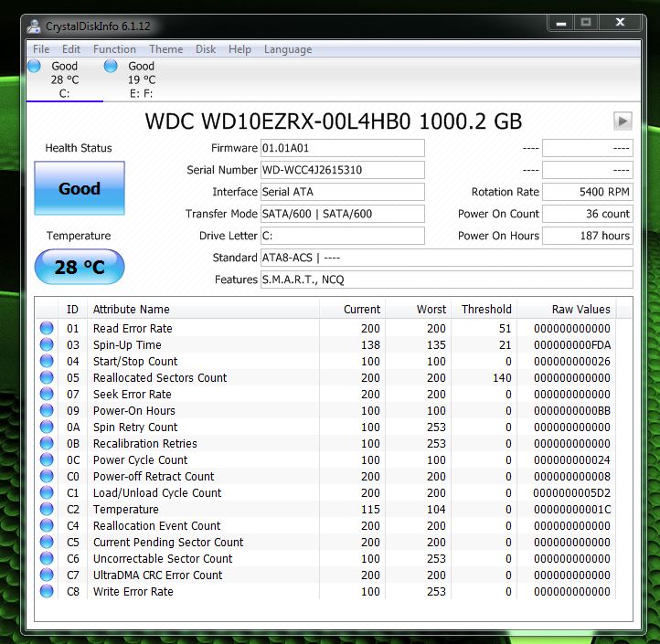Viewport: 660px width, 644px height.
Task: Go to next disk with arrow button
Action: [623, 121]
